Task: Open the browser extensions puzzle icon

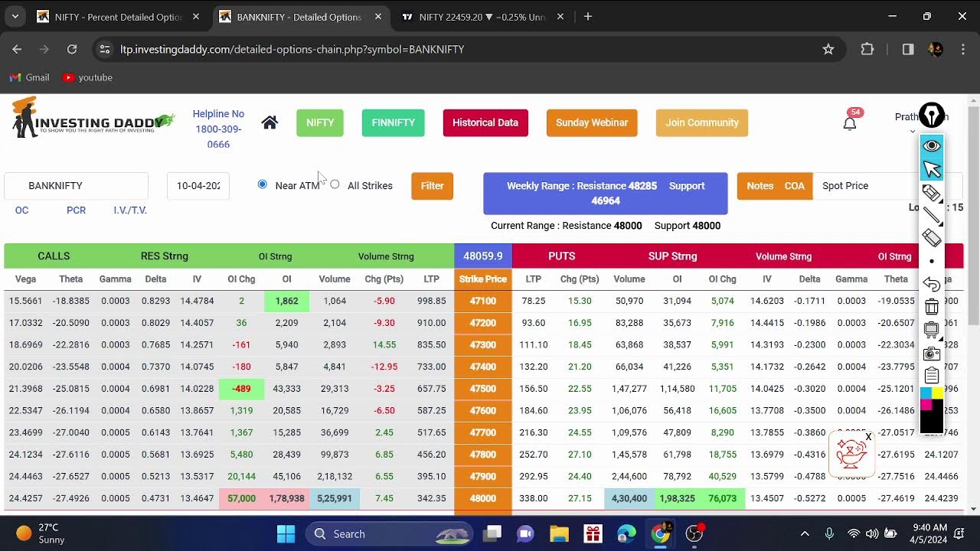Action: click(867, 49)
